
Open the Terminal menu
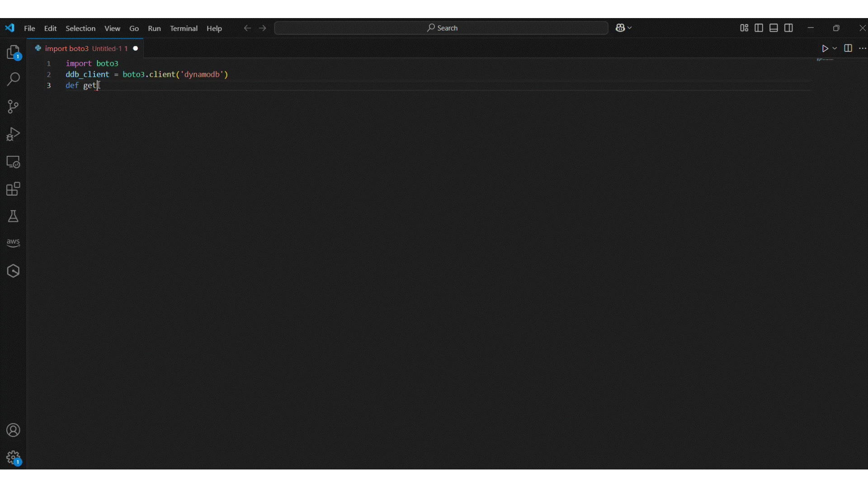184,28
